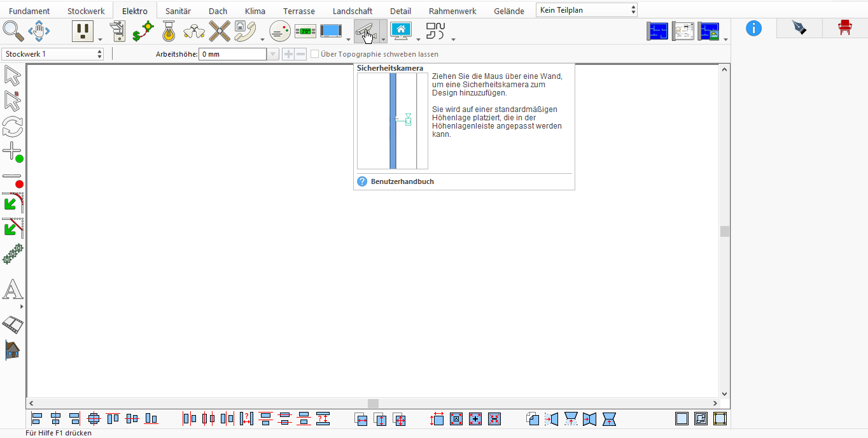Image resolution: width=868 pixels, height=438 pixels.
Task: Open the blue info panel icon
Action: [754, 28]
